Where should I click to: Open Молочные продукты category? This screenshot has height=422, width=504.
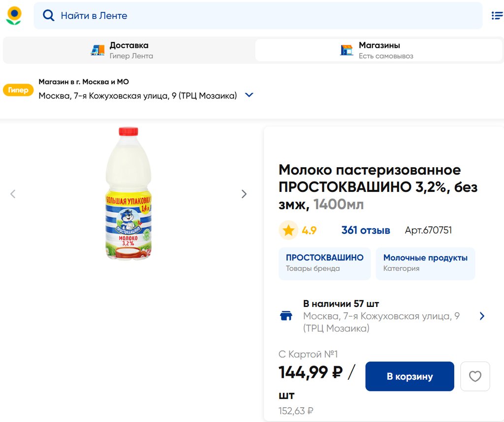coord(425,263)
